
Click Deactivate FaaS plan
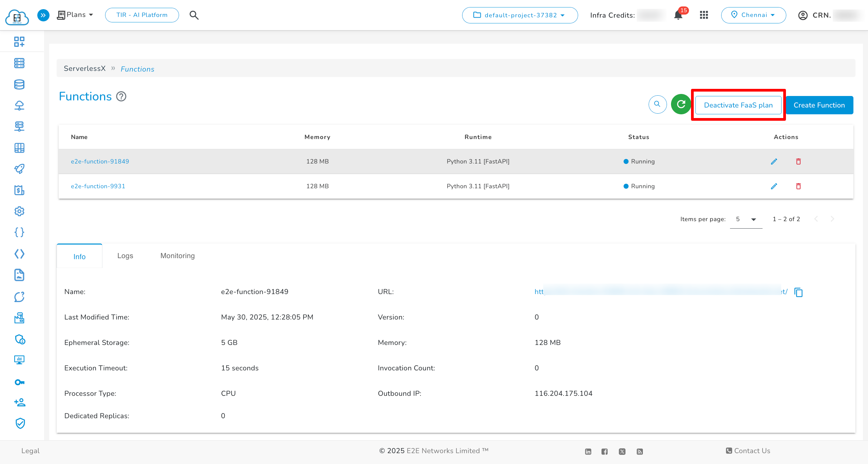point(738,105)
